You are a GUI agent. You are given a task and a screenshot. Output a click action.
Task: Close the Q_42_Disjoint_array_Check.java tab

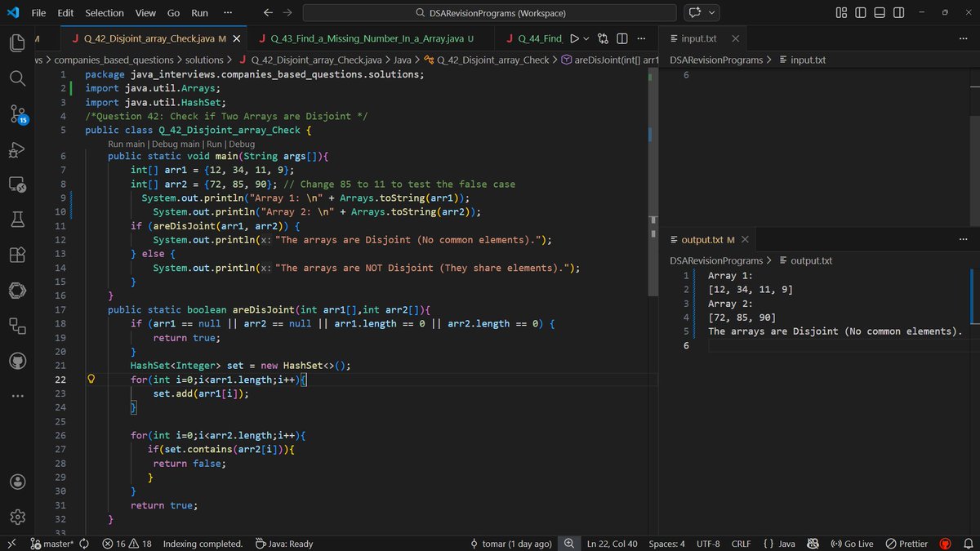tap(237, 38)
